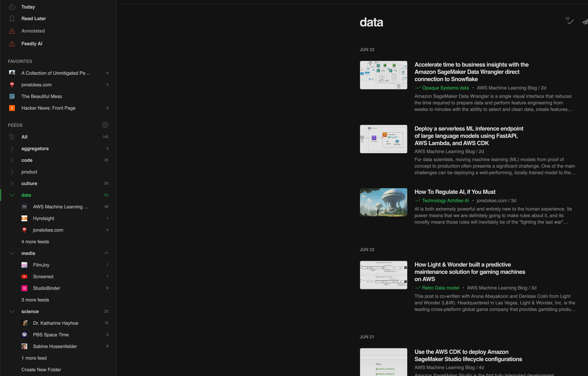Click the futuristic landscape thumbnail
Image resolution: width=588 pixels, height=376 pixels.
click(383, 202)
